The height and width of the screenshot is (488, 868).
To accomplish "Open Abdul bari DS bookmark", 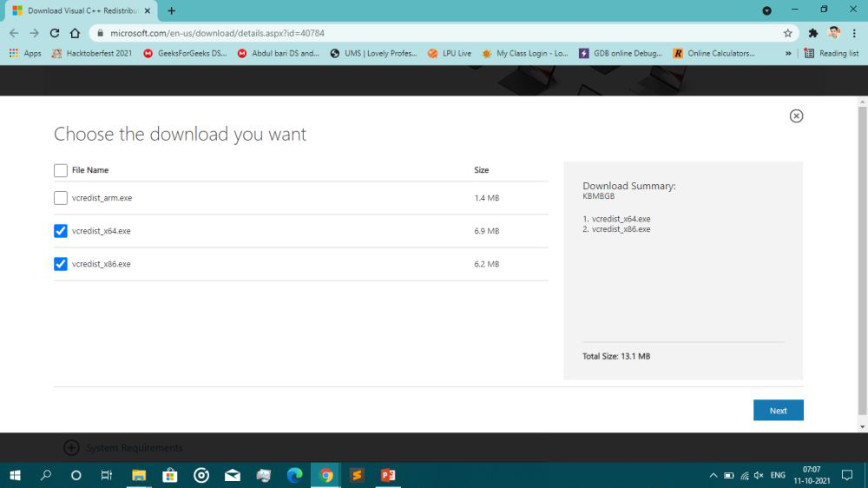I will pos(279,53).
